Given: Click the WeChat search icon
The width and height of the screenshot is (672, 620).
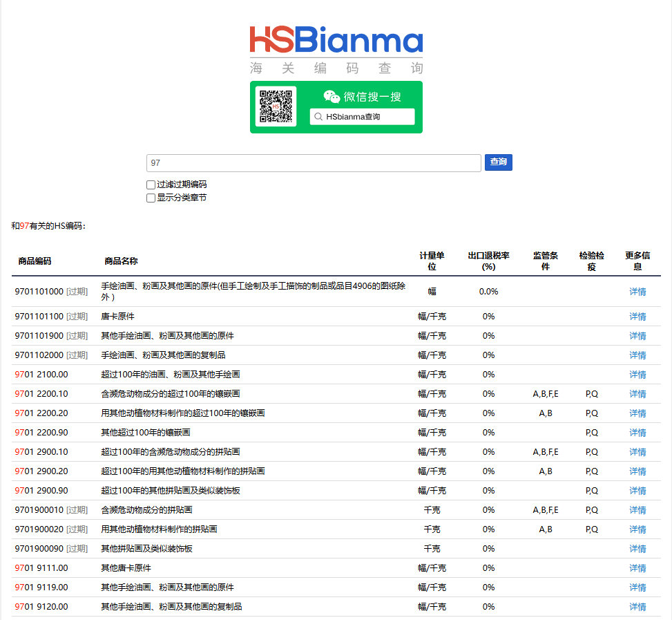Looking at the screenshot, I should pyautogui.click(x=332, y=97).
